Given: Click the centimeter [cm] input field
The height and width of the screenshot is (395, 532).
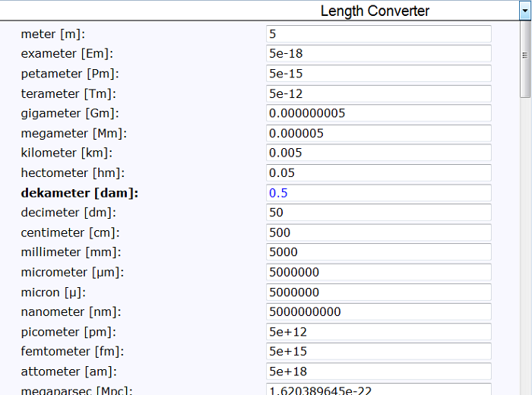Looking at the screenshot, I should pyautogui.click(x=378, y=232).
